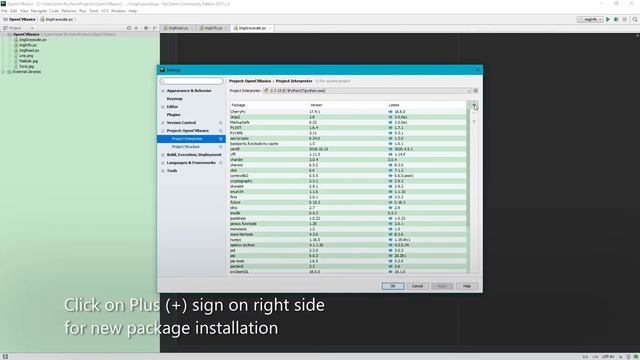Open the run configuration dropdown in the toolbar
640x360 pixels.
[590, 19]
